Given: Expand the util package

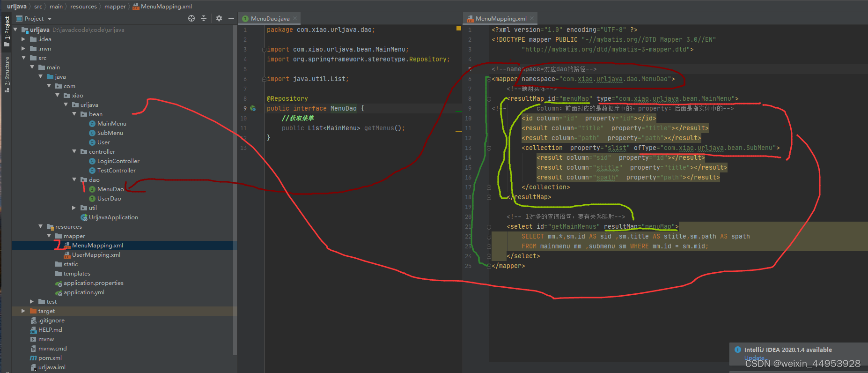Looking at the screenshot, I should (x=74, y=208).
